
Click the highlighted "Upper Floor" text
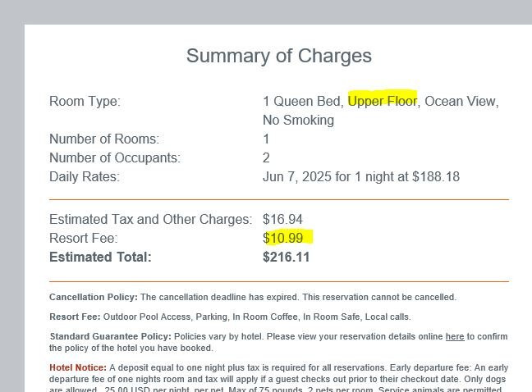coord(383,101)
